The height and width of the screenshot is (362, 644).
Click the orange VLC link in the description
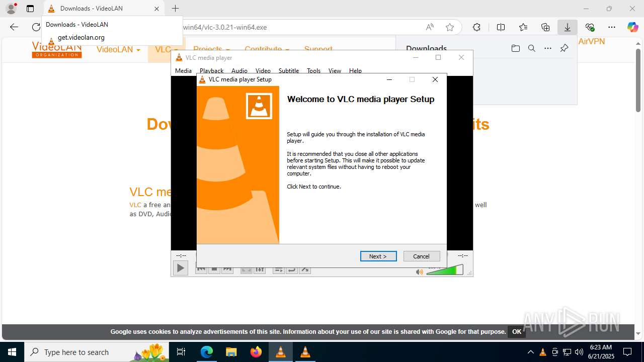(135, 205)
